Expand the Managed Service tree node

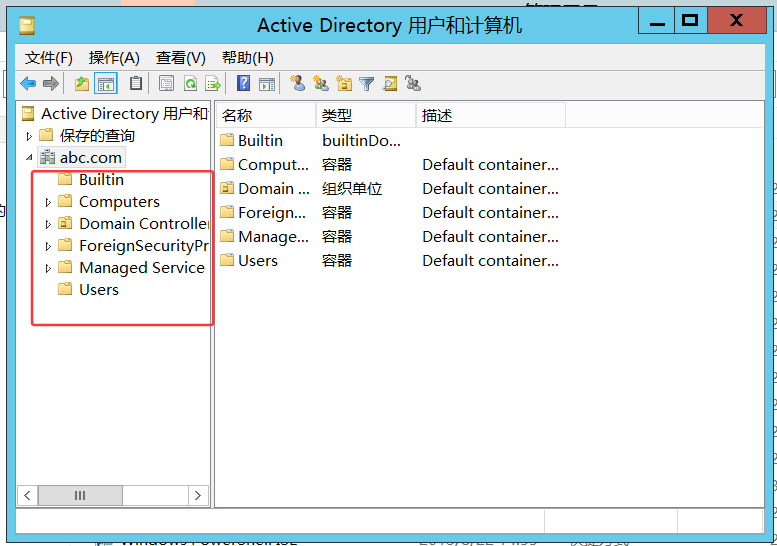tap(48, 268)
